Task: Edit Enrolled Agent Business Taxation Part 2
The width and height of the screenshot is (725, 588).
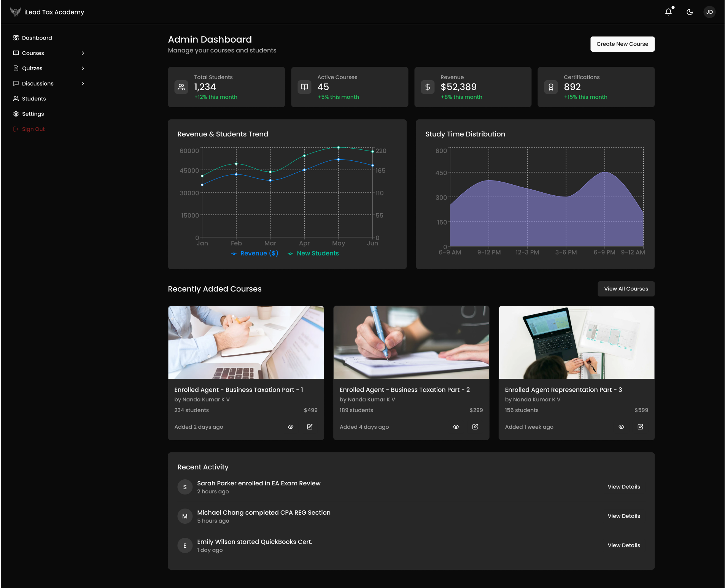Action: 475,427
